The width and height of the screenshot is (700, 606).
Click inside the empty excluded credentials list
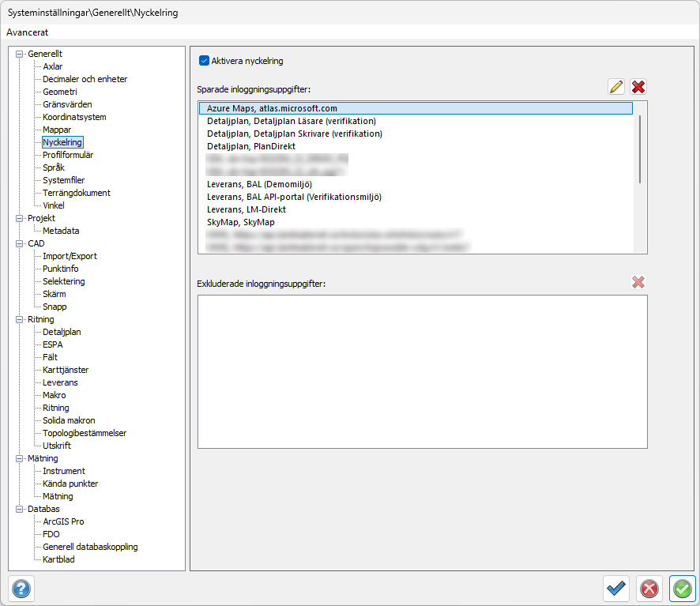click(x=422, y=371)
